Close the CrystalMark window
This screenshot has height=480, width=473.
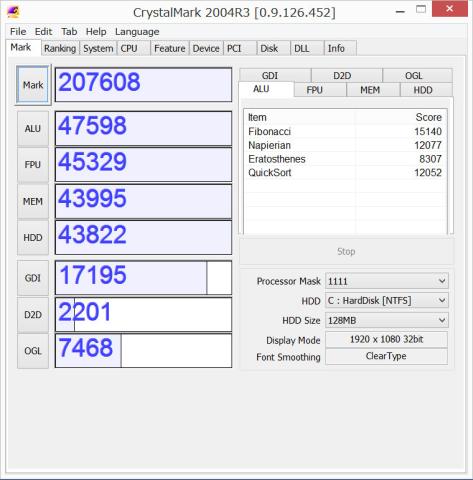click(x=449, y=9)
